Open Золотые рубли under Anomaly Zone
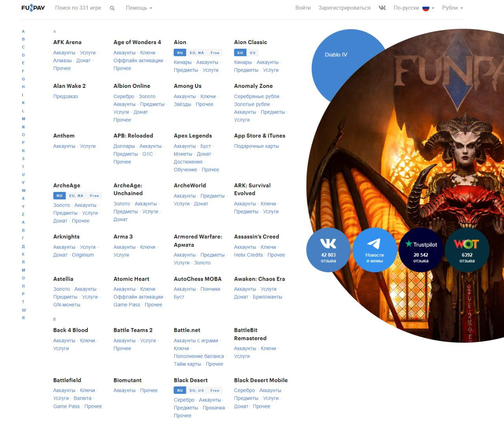 252,104
